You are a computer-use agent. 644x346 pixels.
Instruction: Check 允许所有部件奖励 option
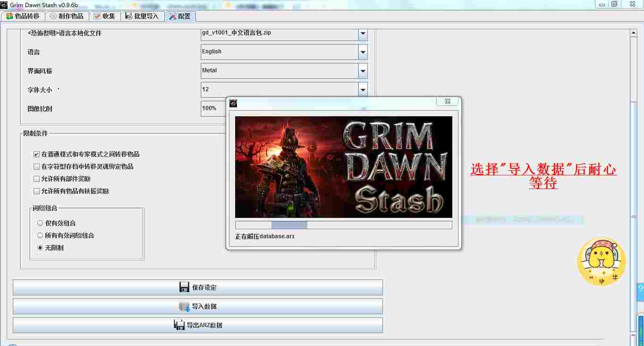36,179
